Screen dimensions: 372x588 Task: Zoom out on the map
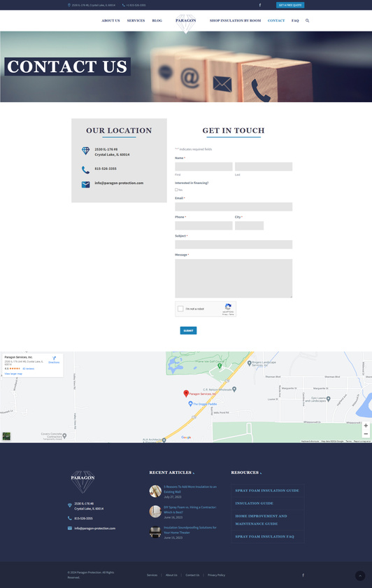[x=366, y=434]
